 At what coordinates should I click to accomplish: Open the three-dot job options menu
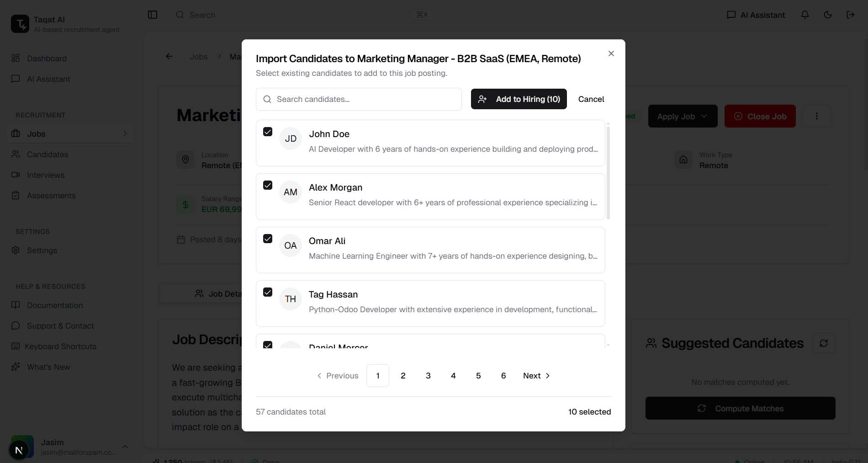tap(817, 116)
